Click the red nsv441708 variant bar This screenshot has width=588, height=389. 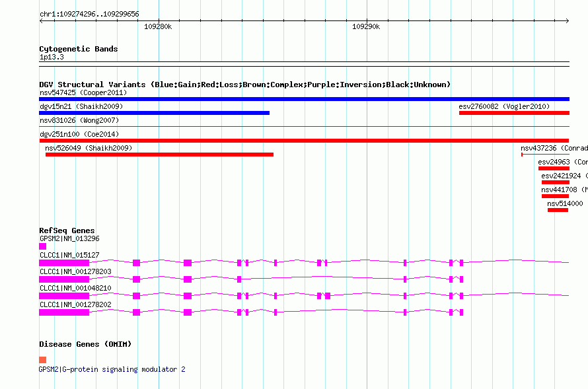556,196
